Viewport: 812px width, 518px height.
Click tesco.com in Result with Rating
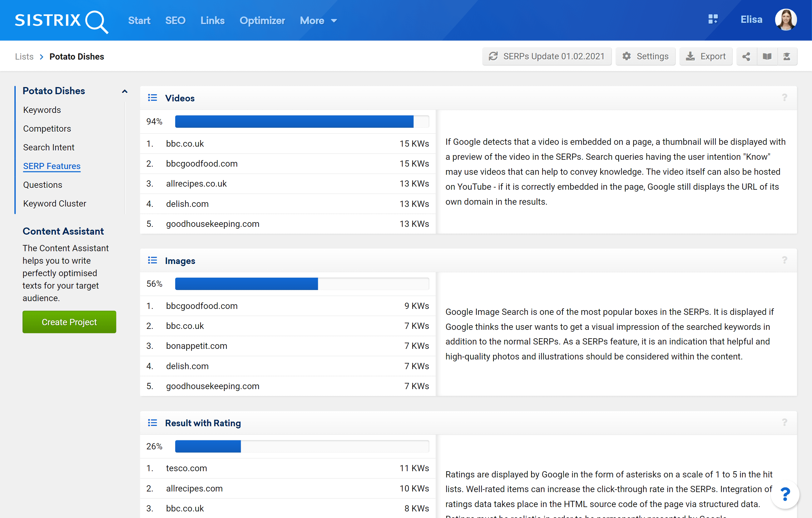(x=186, y=468)
